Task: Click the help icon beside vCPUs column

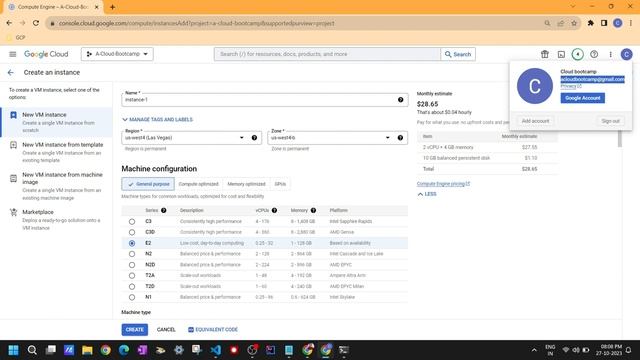Action: [x=274, y=210]
